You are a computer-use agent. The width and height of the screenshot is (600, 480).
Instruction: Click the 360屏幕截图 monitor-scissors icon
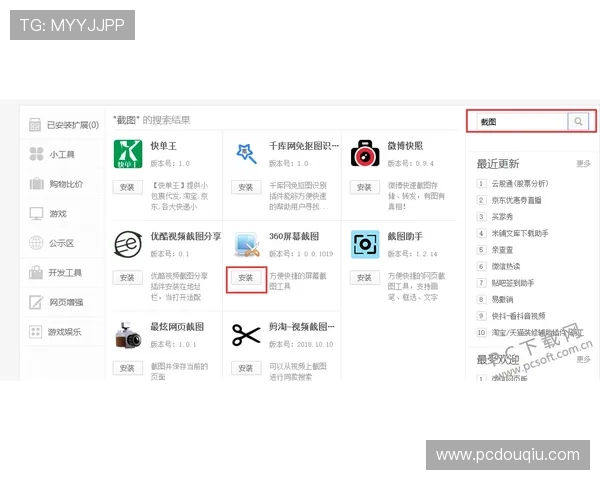[x=246, y=244]
